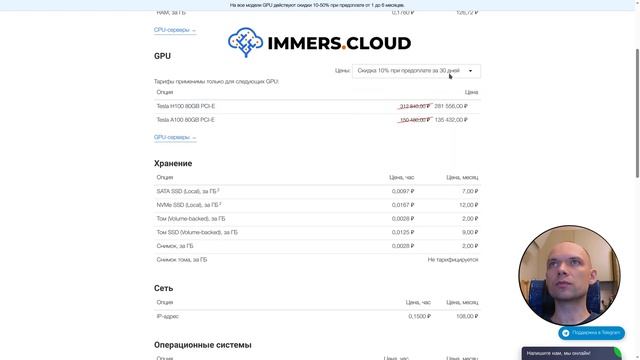This screenshot has width=640, height=360.
Task: Click the crossed-out A100 old price
Action: [x=415, y=120]
